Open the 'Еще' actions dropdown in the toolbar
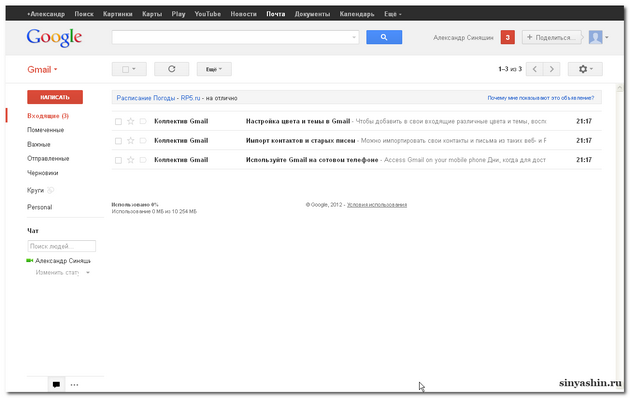The image size is (630, 398). tap(214, 69)
